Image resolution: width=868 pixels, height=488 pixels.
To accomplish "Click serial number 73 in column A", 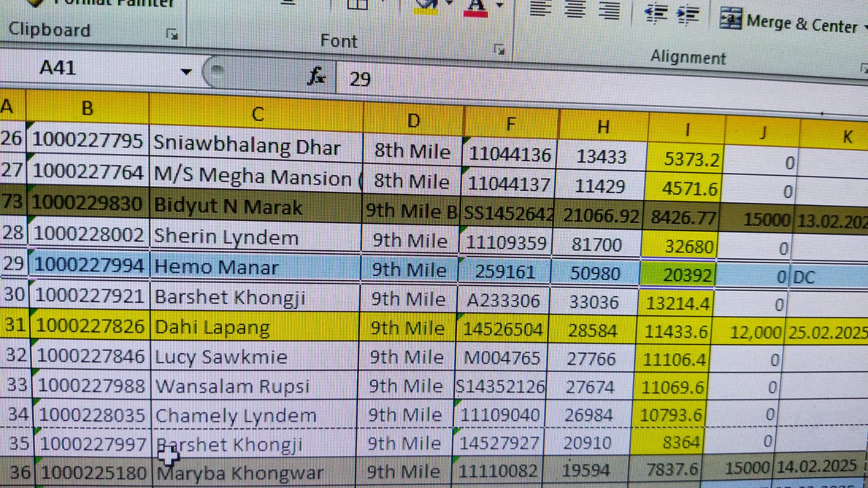I will coord(14,201).
